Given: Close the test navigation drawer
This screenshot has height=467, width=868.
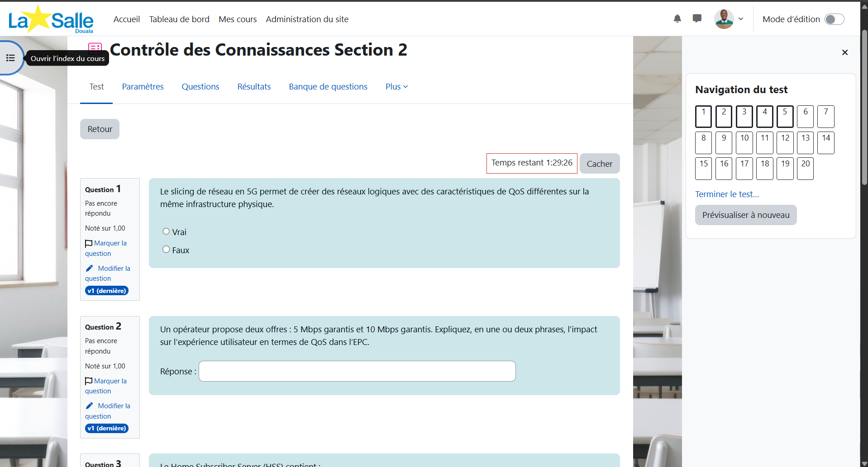Looking at the screenshot, I should (844, 52).
